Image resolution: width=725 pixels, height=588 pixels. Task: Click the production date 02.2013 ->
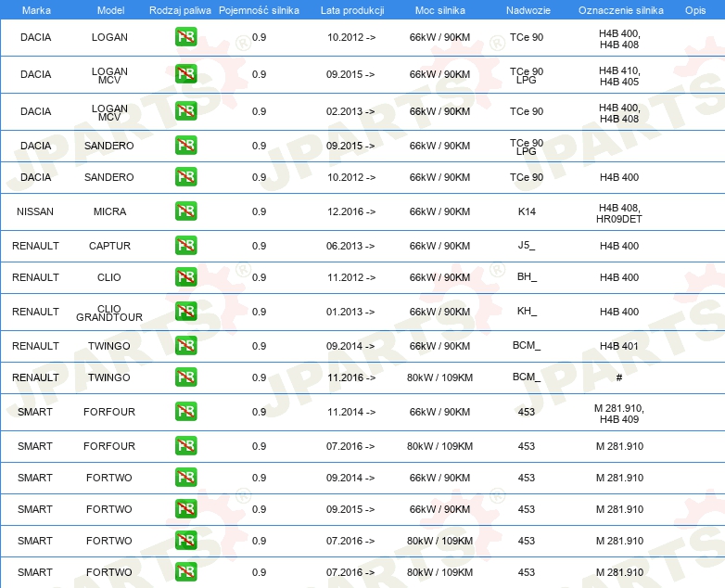point(350,111)
